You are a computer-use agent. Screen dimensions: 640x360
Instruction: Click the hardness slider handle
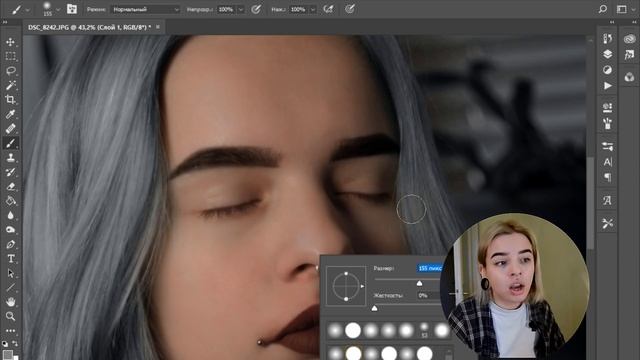coord(374,309)
